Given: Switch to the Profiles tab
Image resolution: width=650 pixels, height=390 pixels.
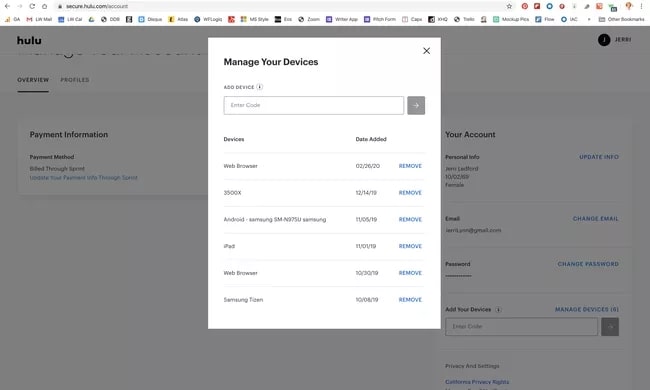Looking at the screenshot, I should pos(75,80).
